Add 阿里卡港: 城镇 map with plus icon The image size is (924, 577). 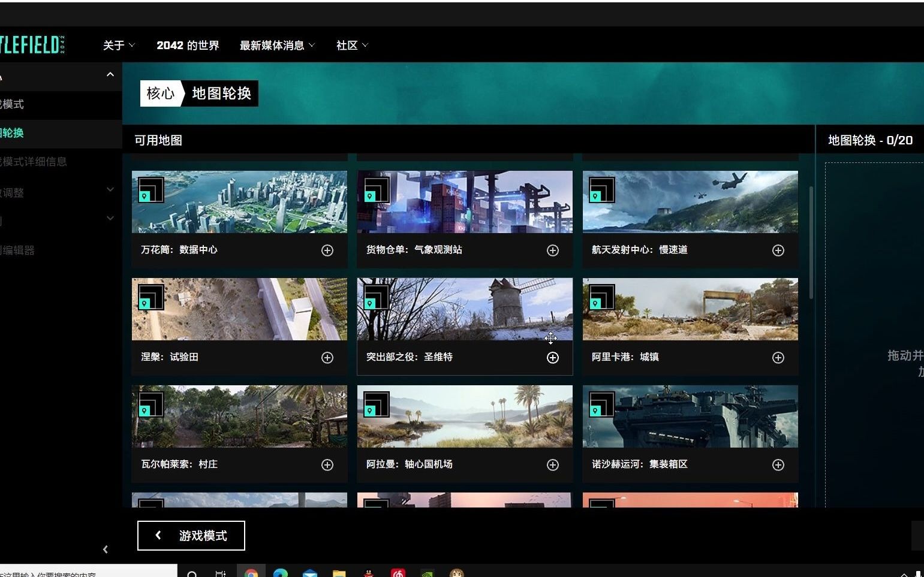[778, 358]
